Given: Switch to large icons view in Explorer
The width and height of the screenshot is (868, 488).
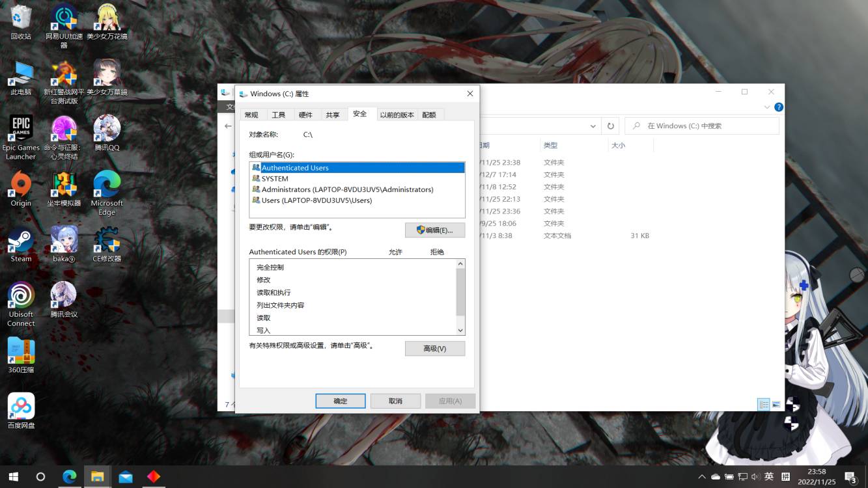Looking at the screenshot, I should 776,405.
